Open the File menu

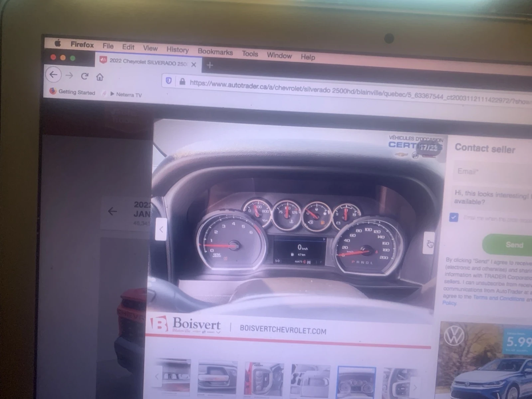click(108, 46)
